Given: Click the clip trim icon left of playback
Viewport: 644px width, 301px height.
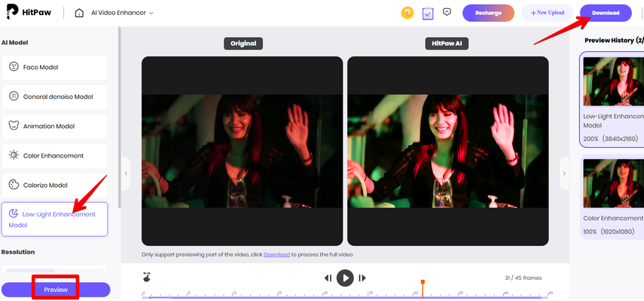Looking at the screenshot, I should click(x=147, y=278).
